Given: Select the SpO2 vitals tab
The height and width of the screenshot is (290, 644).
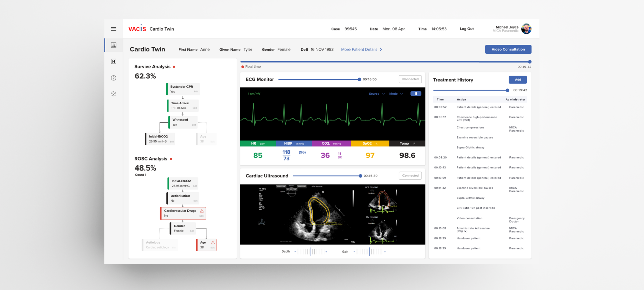Looking at the screenshot, I should point(370,144).
